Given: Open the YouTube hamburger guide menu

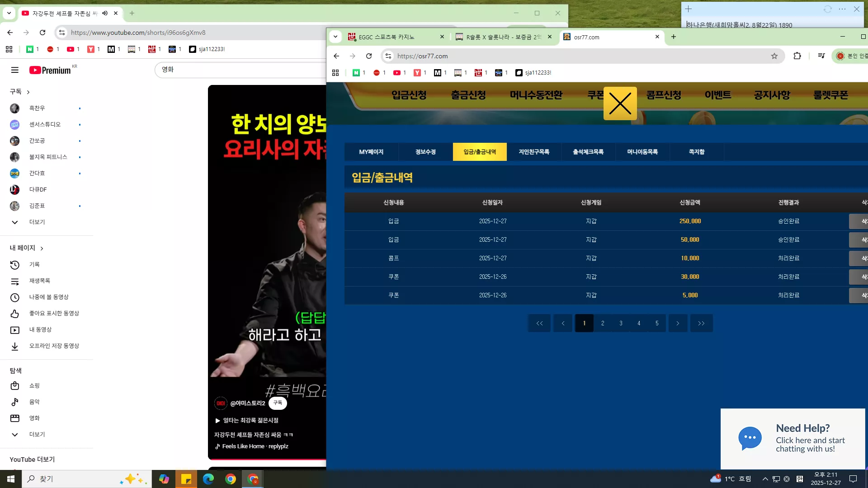Looking at the screenshot, I should coord(15,70).
